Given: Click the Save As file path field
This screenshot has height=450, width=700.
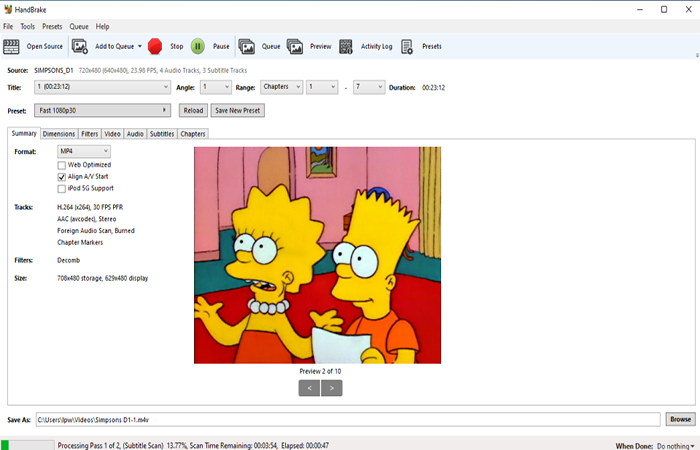Looking at the screenshot, I should pyautogui.click(x=348, y=420).
